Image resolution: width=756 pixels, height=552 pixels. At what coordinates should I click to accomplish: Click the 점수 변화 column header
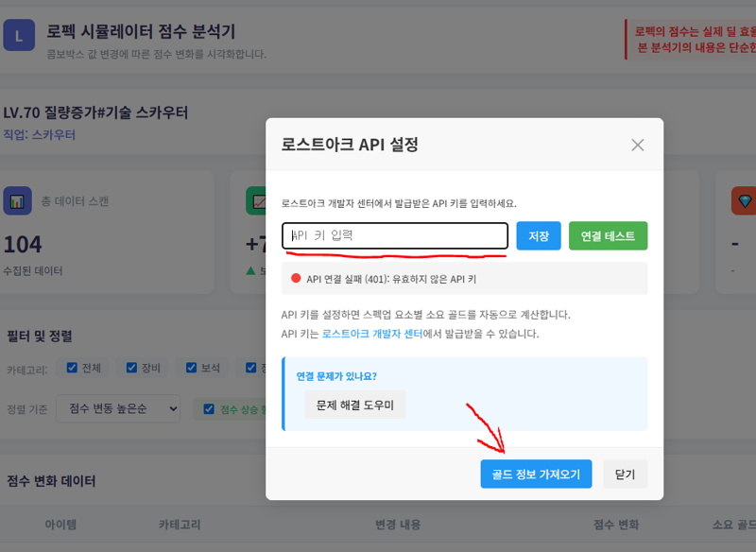[x=616, y=525]
